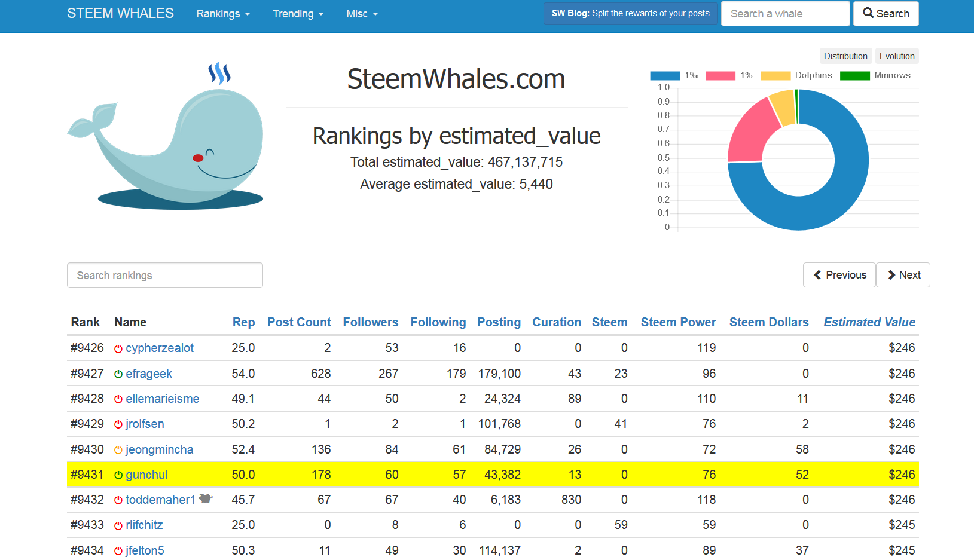
Task: Sort table by Curation column
Action: 557,322
